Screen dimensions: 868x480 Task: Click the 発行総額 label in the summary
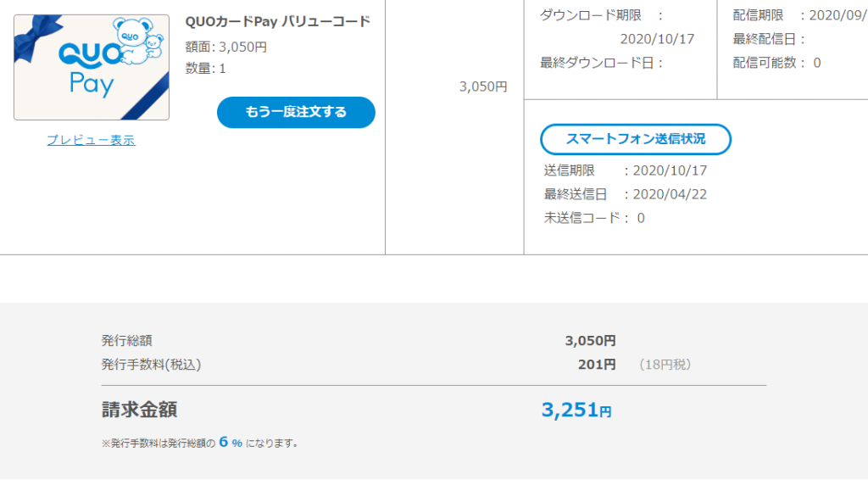(x=127, y=341)
